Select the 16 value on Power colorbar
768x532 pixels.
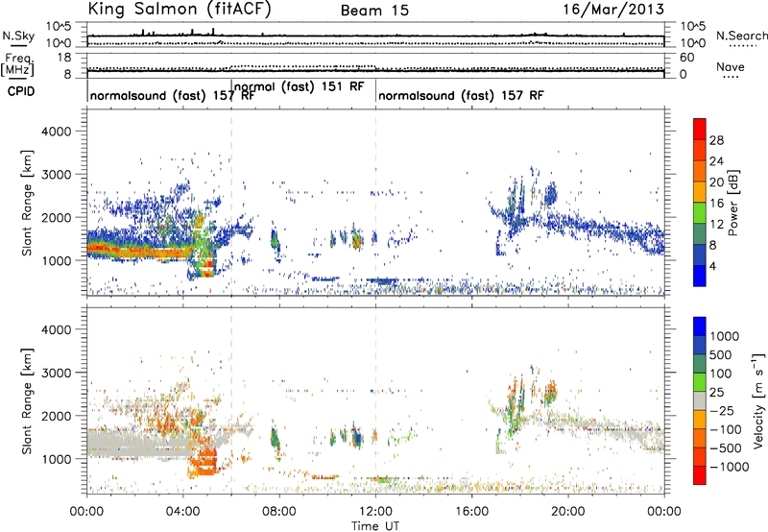[x=716, y=204]
